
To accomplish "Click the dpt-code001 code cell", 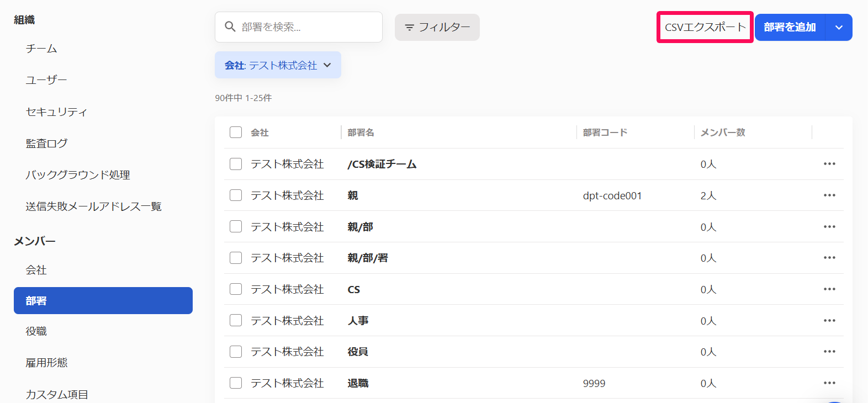I will pyautogui.click(x=612, y=195).
